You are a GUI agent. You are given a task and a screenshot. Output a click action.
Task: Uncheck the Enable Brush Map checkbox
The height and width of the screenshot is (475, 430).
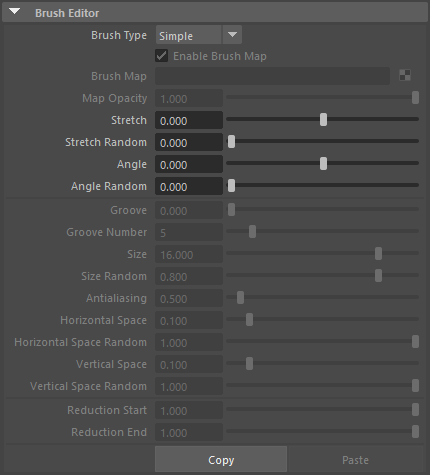[x=162, y=56]
